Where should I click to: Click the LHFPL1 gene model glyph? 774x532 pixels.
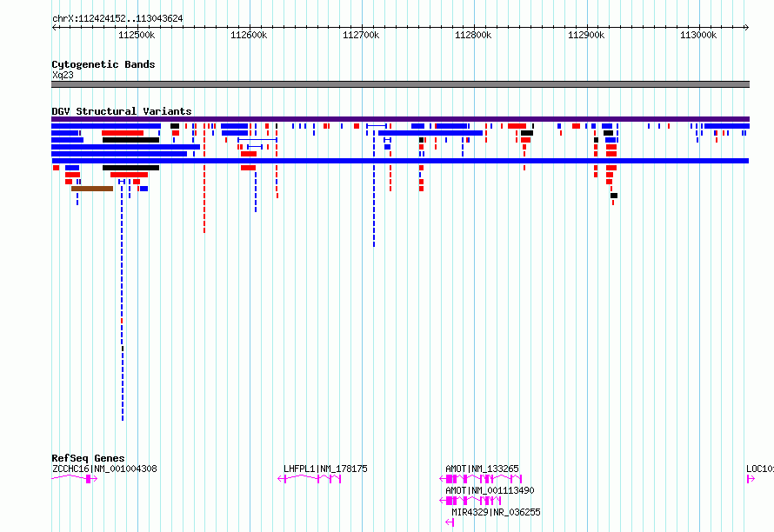click(310, 478)
